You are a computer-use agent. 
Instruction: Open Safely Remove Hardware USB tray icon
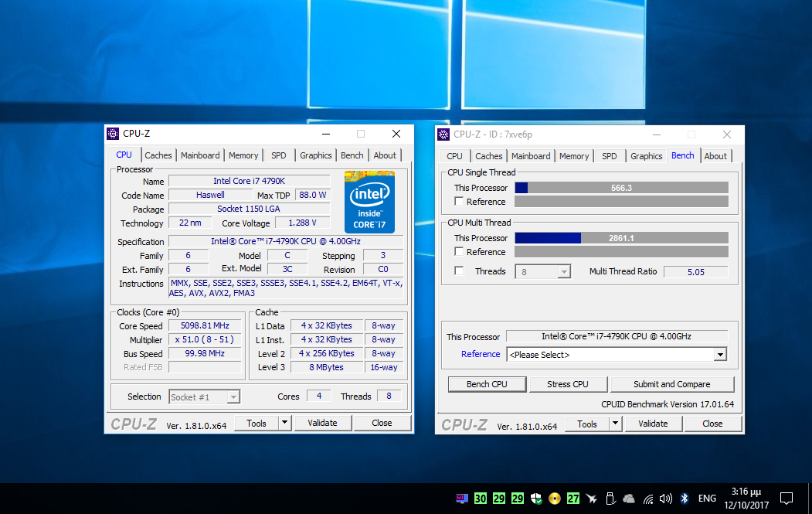pyautogui.click(x=610, y=499)
